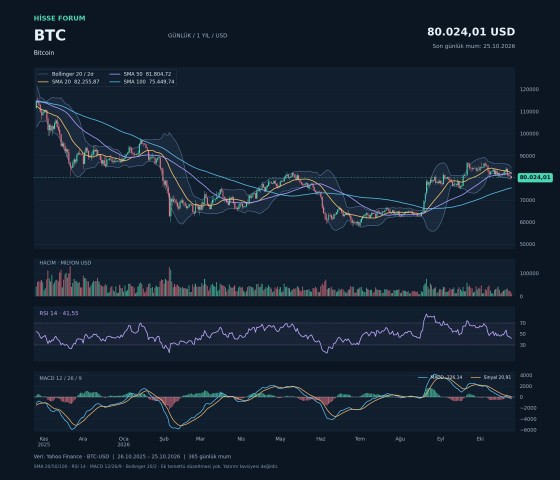Image resolution: width=560 pixels, height=480 pixels.
Task: Click the 2000 label on the MACD axis
Action: tap(526, 386)
